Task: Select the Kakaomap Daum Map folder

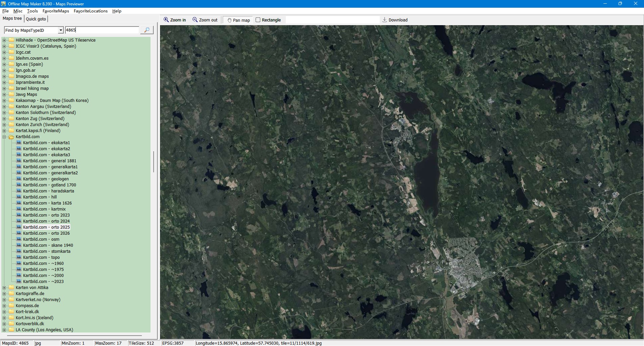Action: tap(52, 101)
